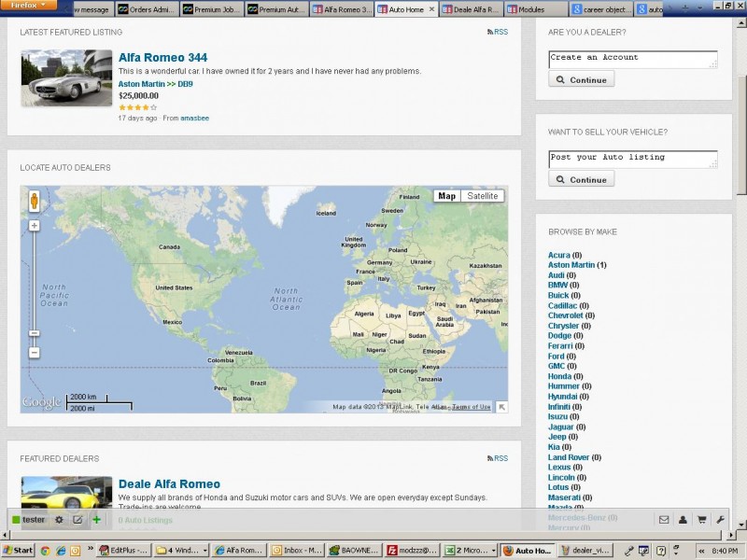747x560 pixels.
Task: Click the overview map expand arrow
Action: click(501, 407)
